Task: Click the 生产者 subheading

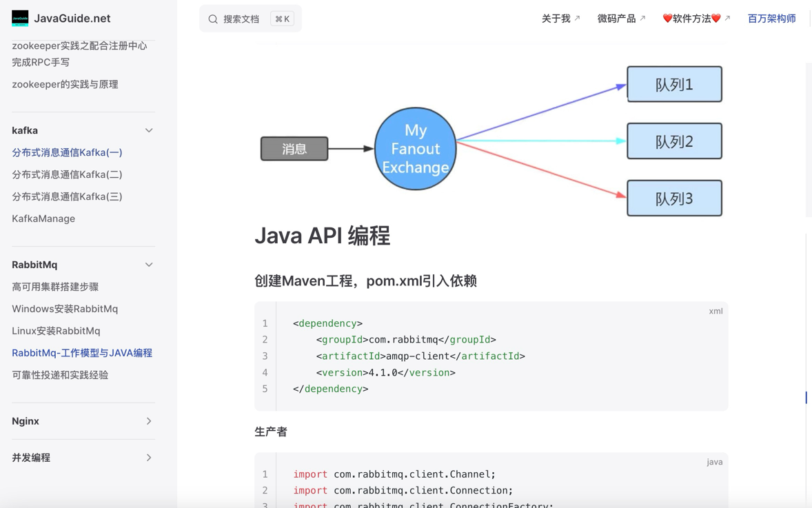Action: 271,432
